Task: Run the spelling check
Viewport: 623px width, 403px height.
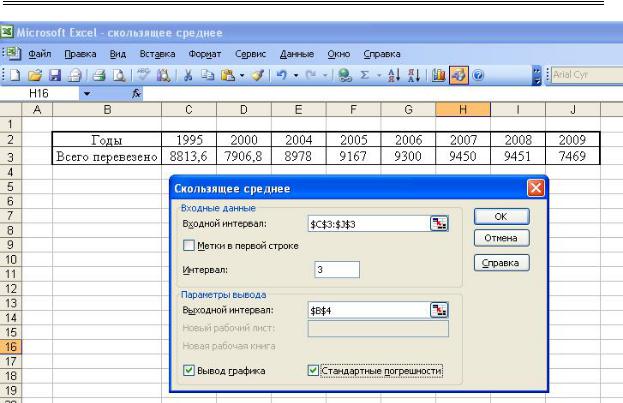Action: tap(143, 75)
